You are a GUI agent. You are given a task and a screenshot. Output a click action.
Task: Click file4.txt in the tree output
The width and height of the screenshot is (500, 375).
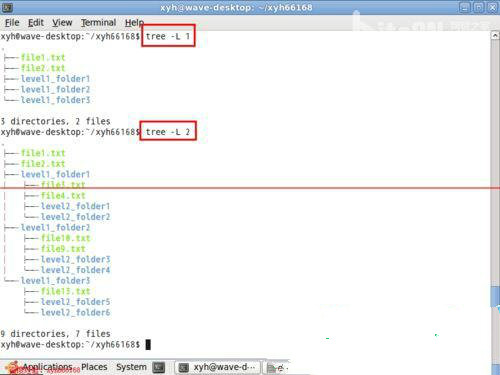(x=63, y=195)
